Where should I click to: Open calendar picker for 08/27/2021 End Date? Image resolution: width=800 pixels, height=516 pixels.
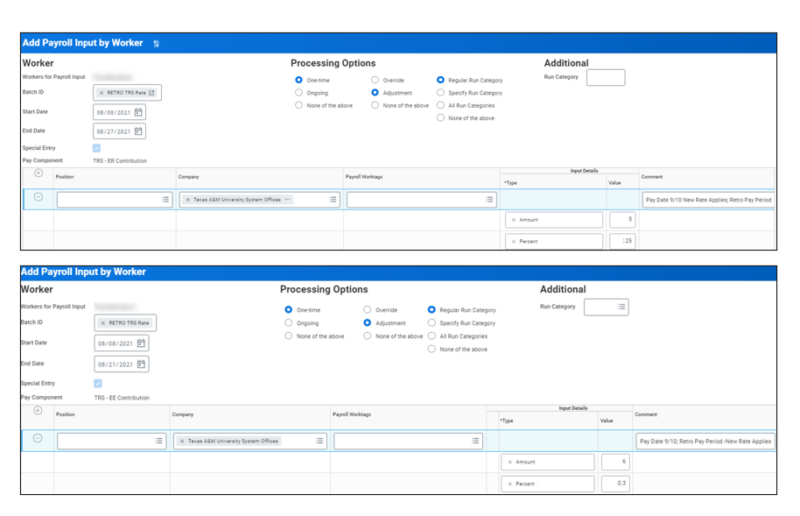tap(138, 131)
